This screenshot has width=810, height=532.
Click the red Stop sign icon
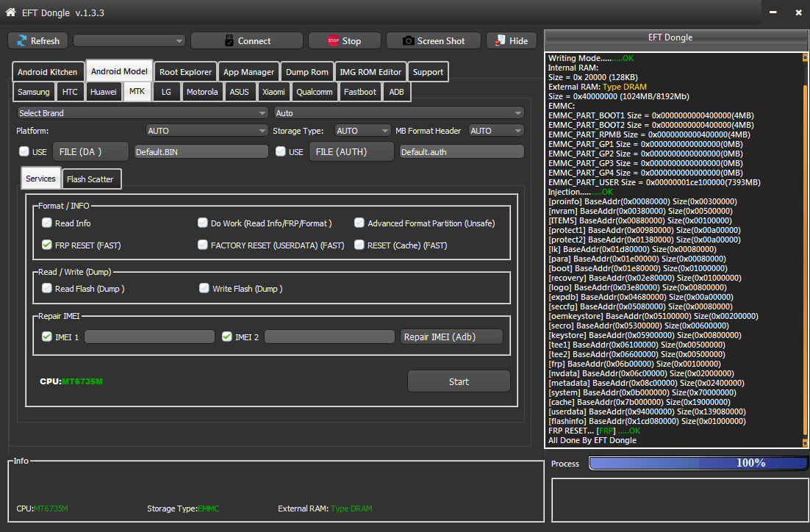(333, 41)
